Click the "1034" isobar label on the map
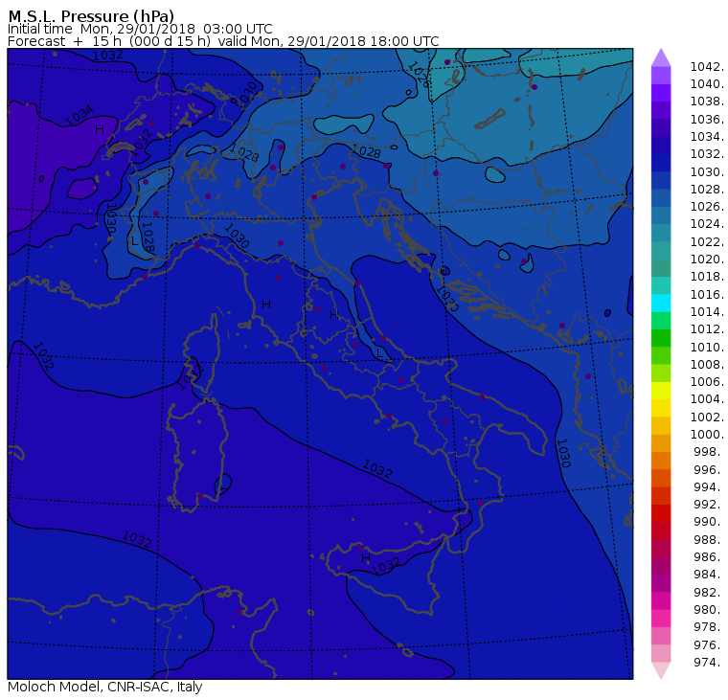This screenshot has width=728, height=700. pos(80,116)
